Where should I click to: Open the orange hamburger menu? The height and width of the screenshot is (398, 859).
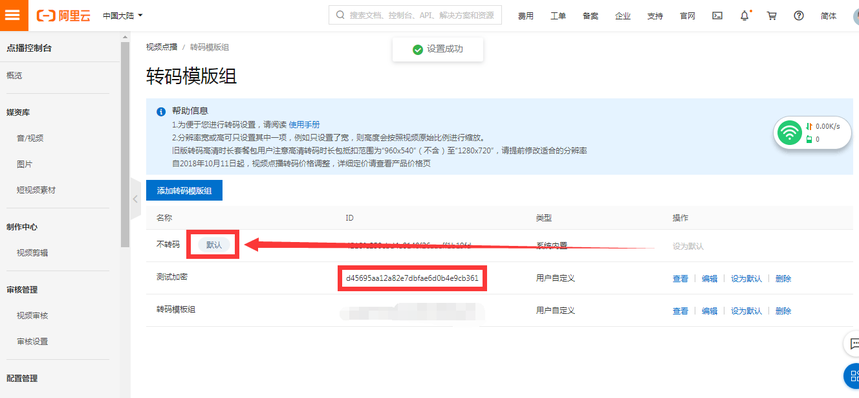coord(13,15)
